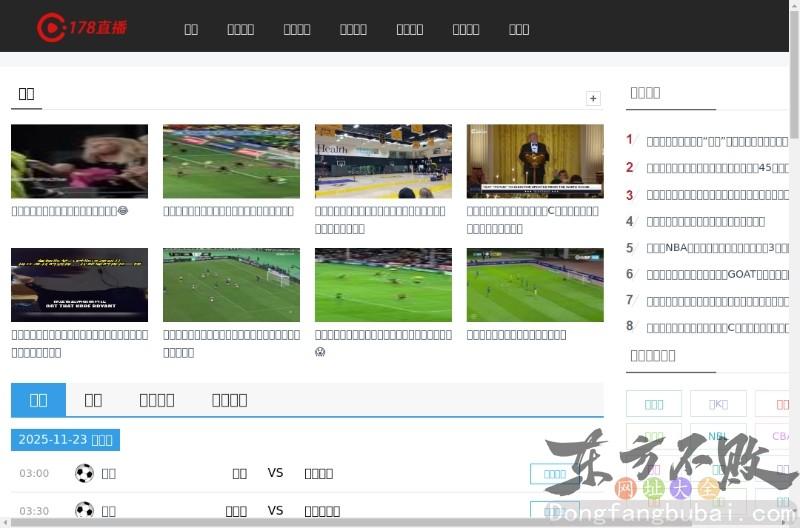Open the first video thumbnail with blonde person

[x=79, y=161]
